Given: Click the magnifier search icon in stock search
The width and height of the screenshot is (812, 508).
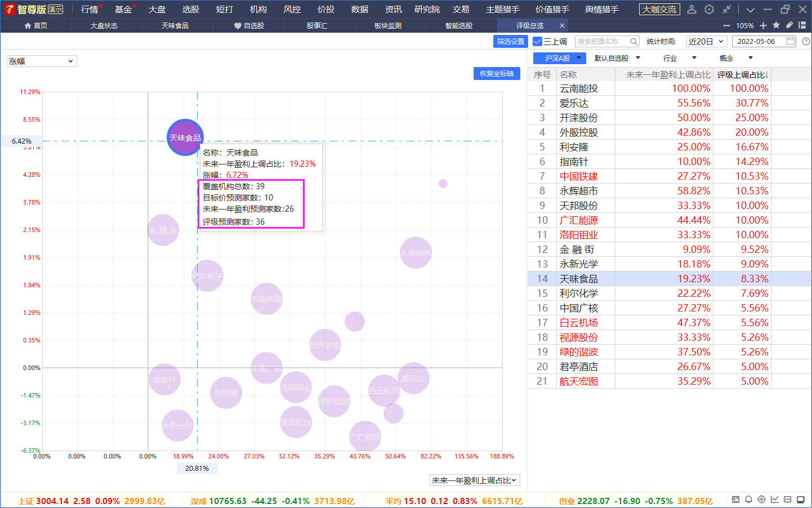Looking at the screenshot, I should pyautogui.click(x=634, y=42).
